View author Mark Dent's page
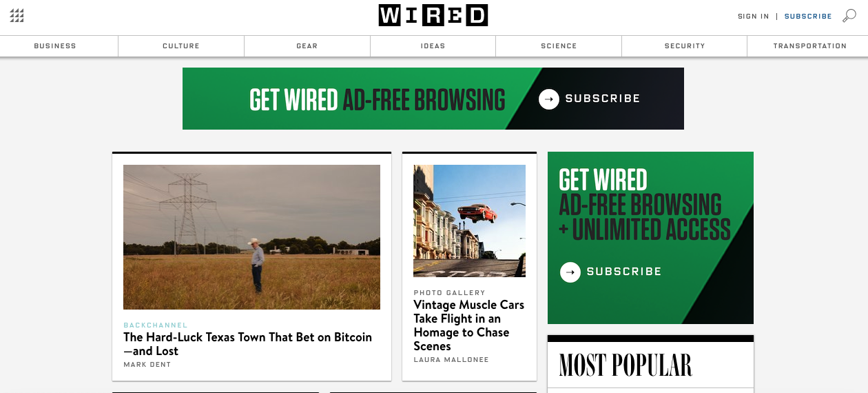868x393 pixels. (x=147, y=365)
